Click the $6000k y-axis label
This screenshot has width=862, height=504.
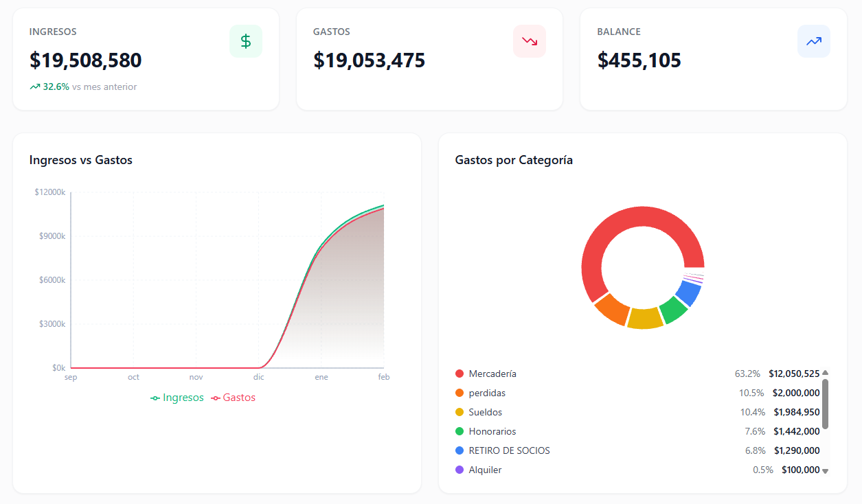[x=52, y=280]
